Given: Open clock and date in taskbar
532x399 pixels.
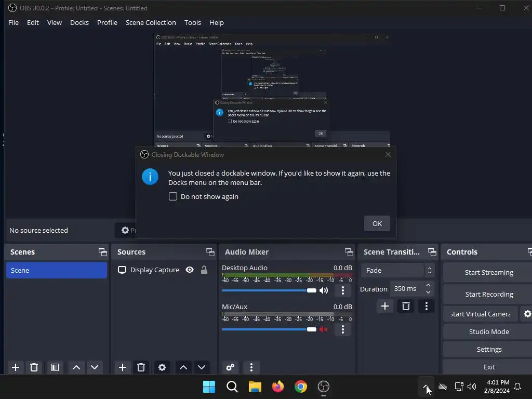Looking at the screenshot, I should coord(497,387).
